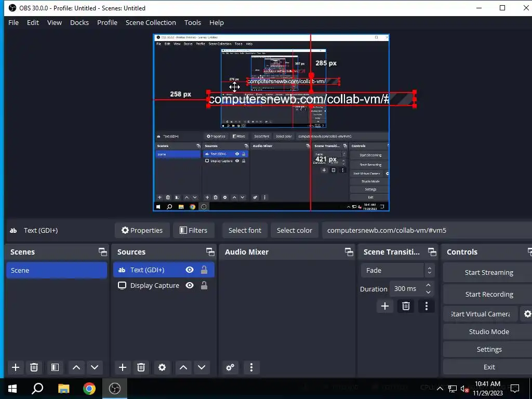Viewport: 532px width, 399px height.
Task: Click the taskbar clock showing 10:41 AM
Action: (488, 389)
